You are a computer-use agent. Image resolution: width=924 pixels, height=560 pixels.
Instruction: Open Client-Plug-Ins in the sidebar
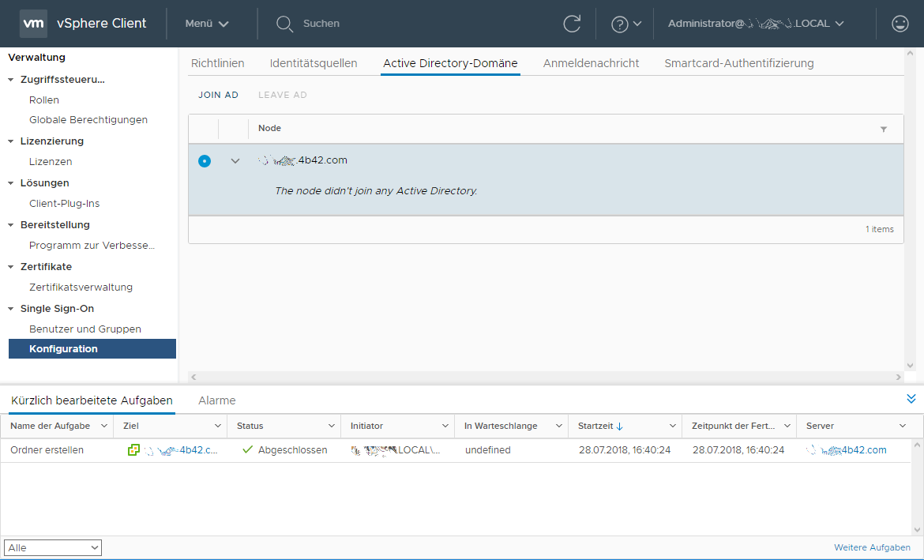tap(64, 203)
